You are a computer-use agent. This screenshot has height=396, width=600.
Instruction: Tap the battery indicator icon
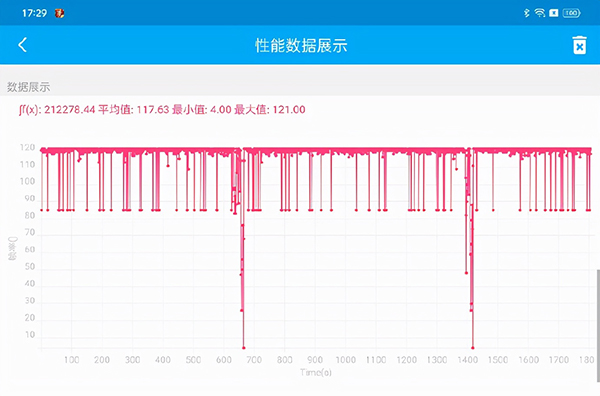pyautogui.click(x=572, y=13)
